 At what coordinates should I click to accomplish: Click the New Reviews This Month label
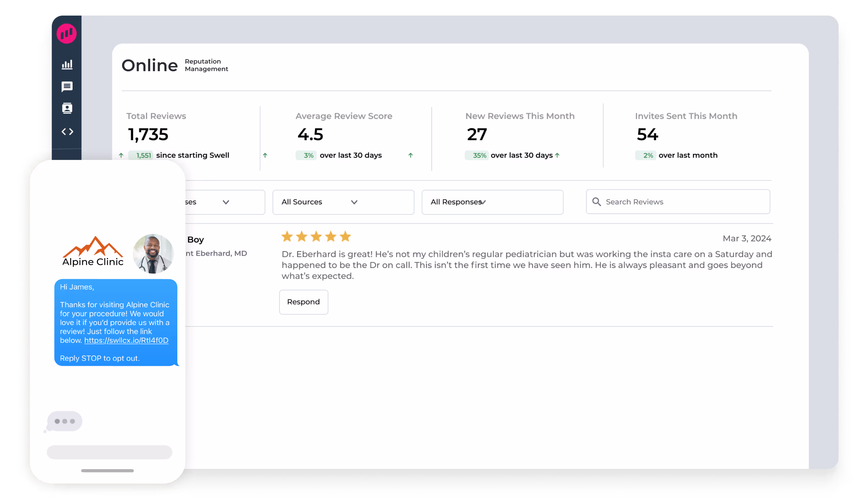[x=519, y=116]
